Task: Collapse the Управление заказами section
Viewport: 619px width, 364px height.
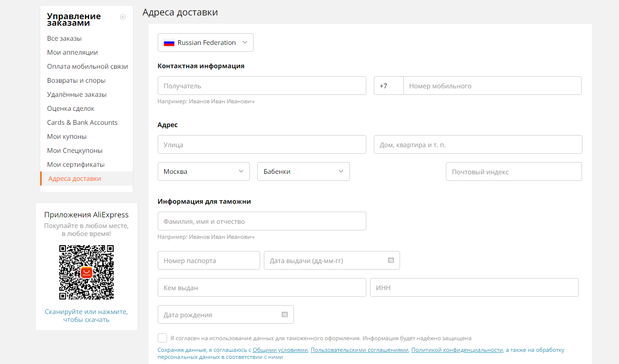Action: tap(123, 17)
